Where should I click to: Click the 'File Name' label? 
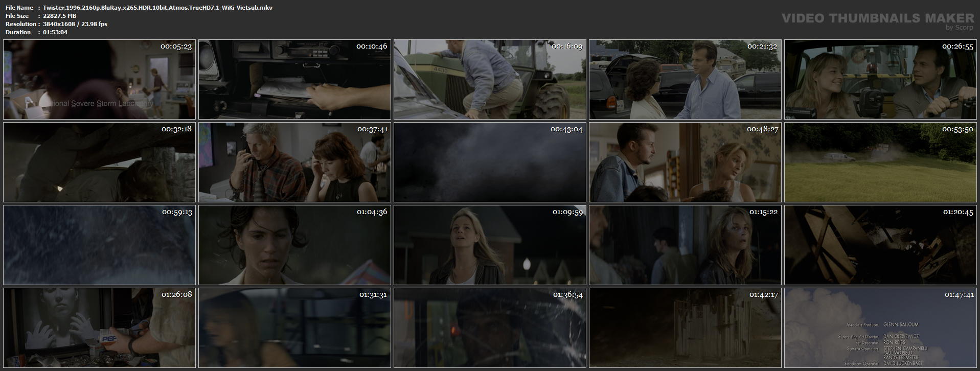pos(19,8)
